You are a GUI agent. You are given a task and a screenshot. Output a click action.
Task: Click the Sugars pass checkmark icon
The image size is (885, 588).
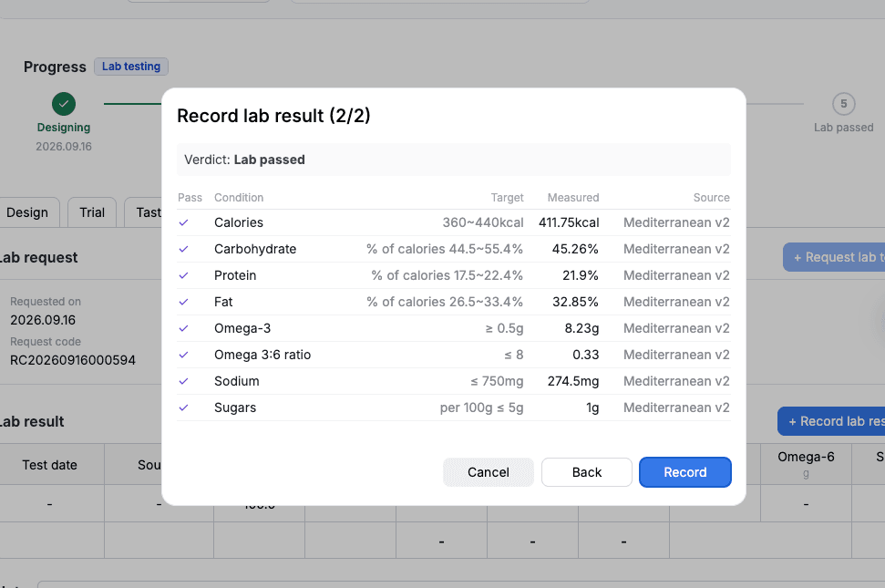[x=183, y=408]
